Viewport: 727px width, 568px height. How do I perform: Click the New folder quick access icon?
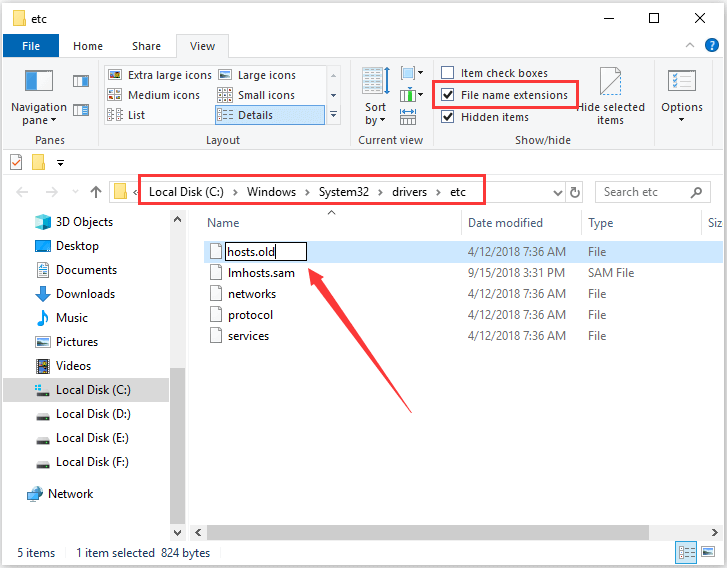point(38,162)
